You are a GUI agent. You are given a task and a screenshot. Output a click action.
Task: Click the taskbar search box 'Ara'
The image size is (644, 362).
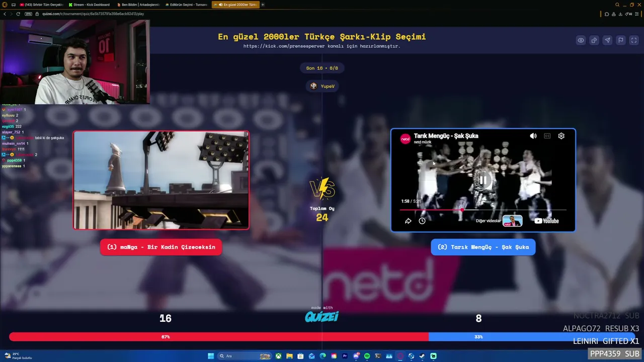244,356
